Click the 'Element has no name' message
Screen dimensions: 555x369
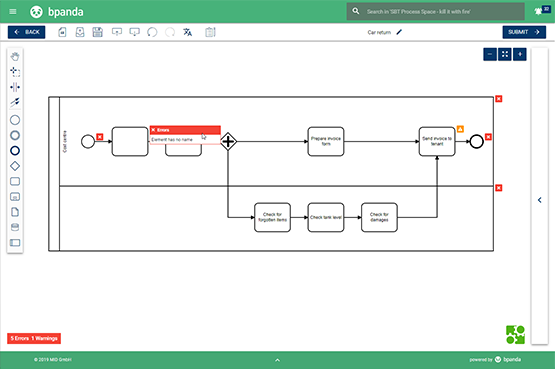[x=172, y=140]
